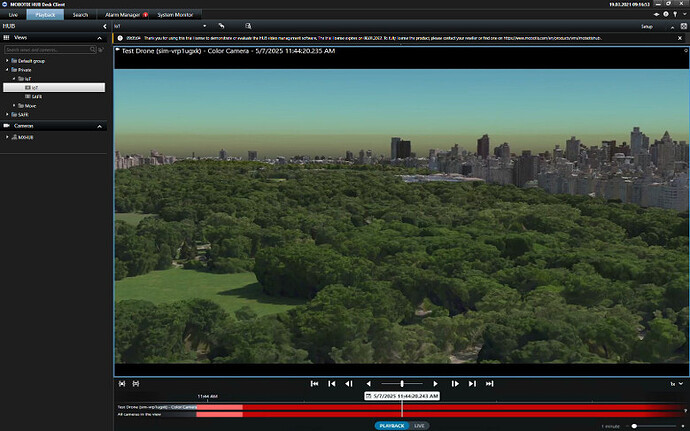
Task: Open the System Monitor tab
Action: [x=175, y=15]
